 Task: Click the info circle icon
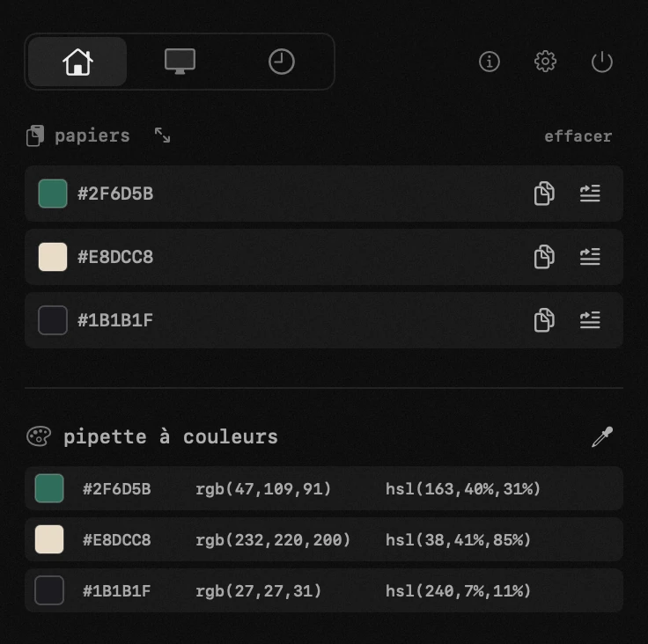click(490, 62)
